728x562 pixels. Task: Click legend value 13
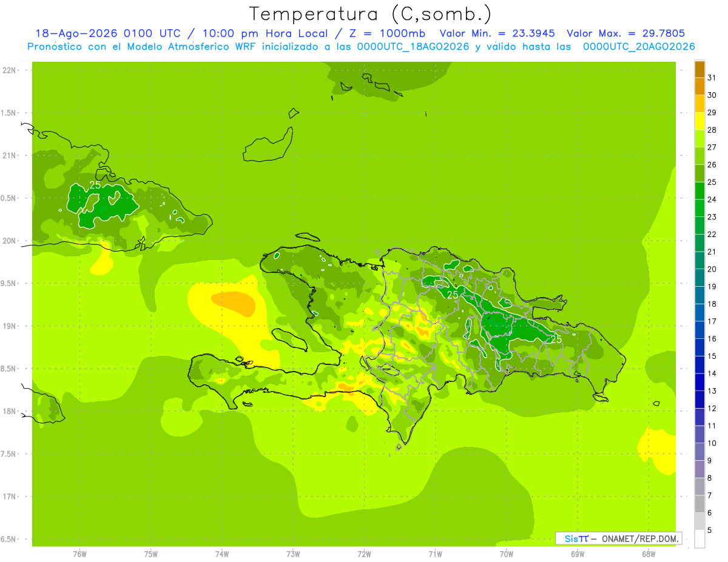click(x=712, y=391)
